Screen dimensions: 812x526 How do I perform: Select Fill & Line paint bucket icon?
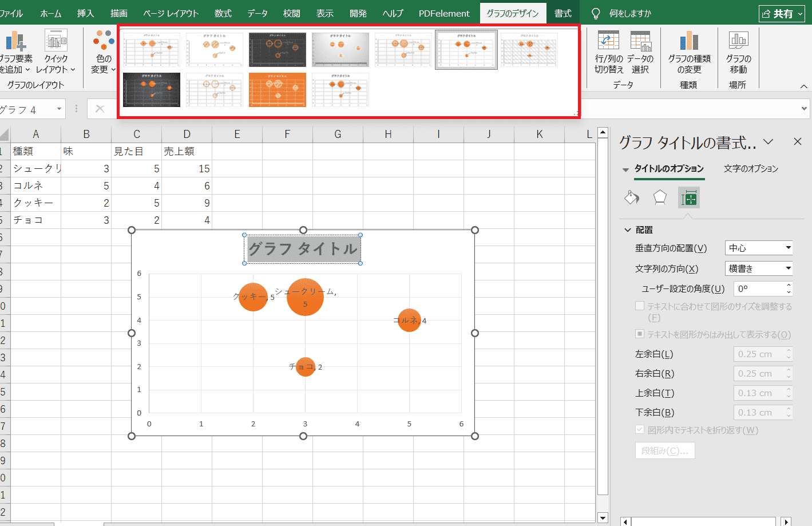[x=632, y=198]
